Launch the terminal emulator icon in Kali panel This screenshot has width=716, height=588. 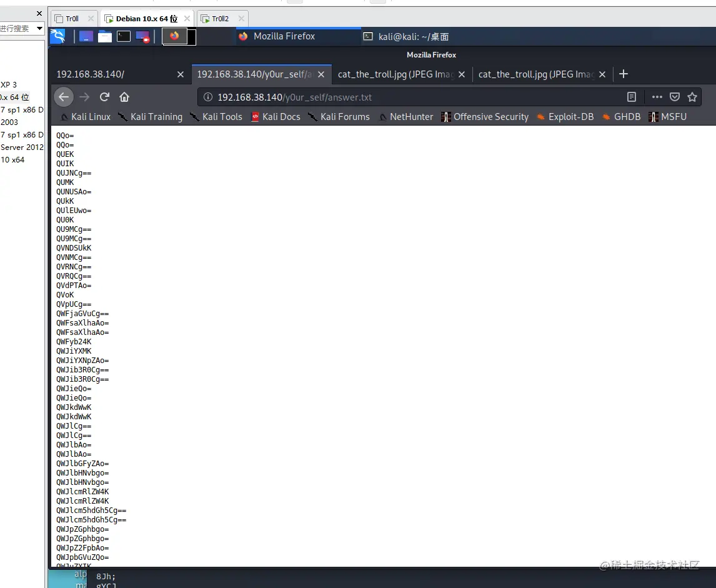[x=124, y=36]
